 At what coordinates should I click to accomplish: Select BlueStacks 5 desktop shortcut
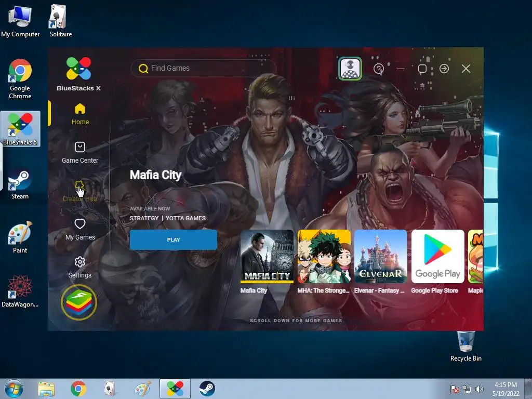pyautogui.click(x=20, y=129)
